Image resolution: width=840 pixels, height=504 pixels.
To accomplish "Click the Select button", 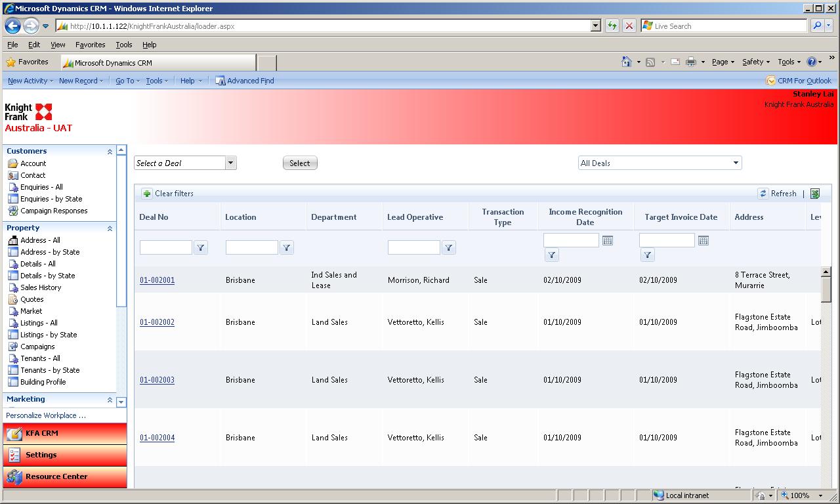I will (300, 163).
